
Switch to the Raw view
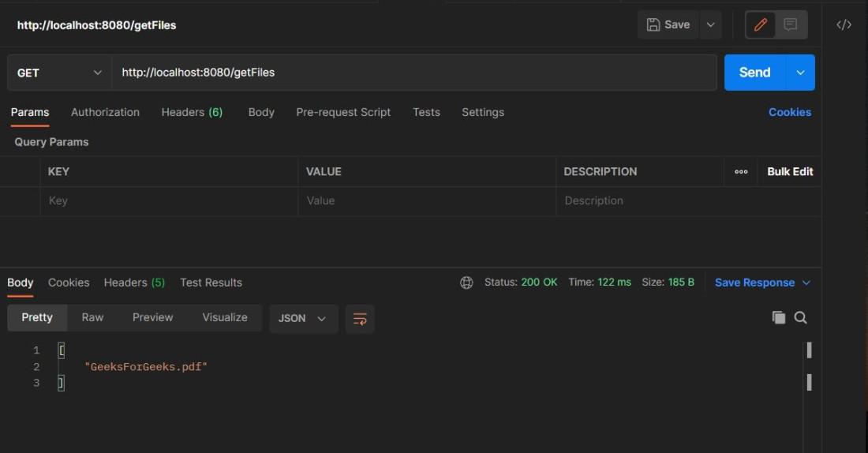pyautogui.click(x=92, y=317)
